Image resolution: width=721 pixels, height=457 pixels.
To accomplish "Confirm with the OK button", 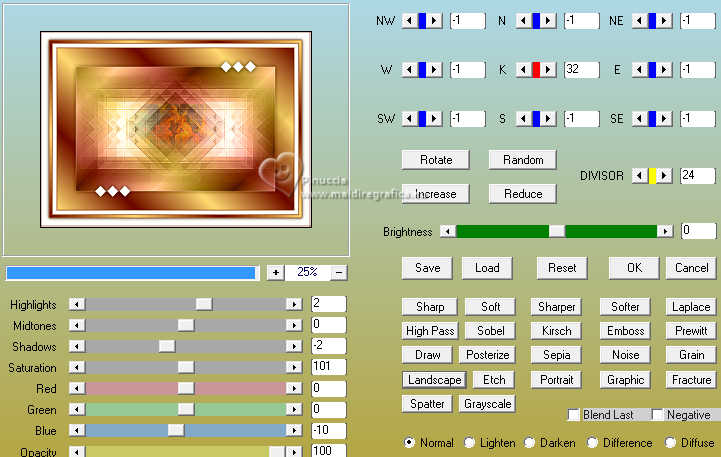I will [634, 268].
